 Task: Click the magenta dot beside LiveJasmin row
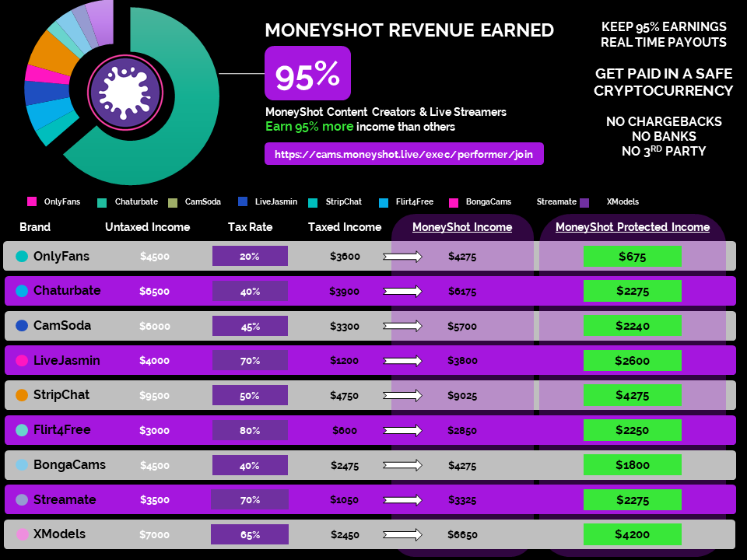[x=22, y=360]
